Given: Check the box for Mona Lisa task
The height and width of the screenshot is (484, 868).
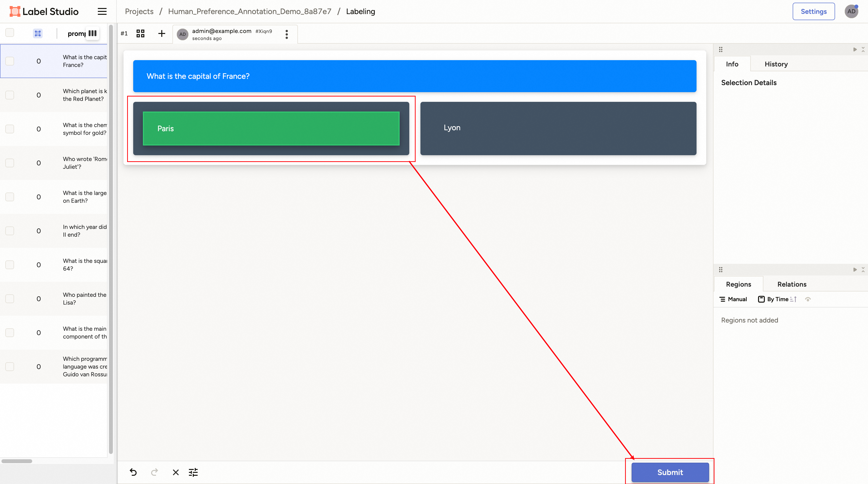Looking at the screenshot, I should pyautogui.click(x=10, y=299).
